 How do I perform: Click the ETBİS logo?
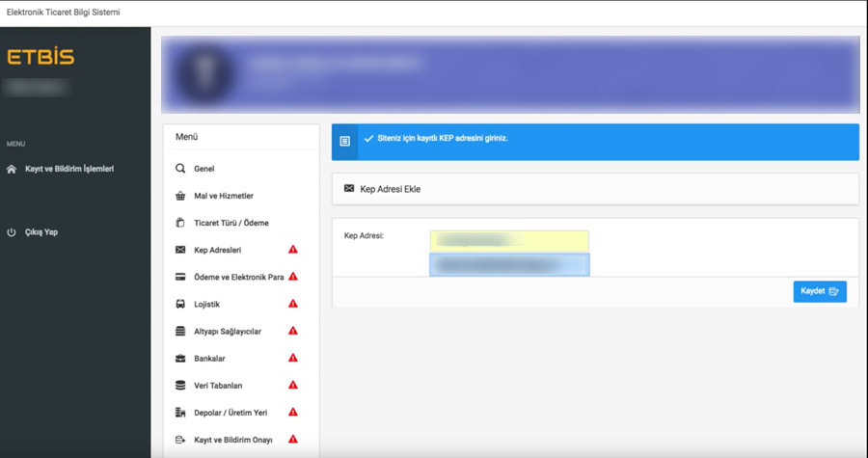point(41,57)
